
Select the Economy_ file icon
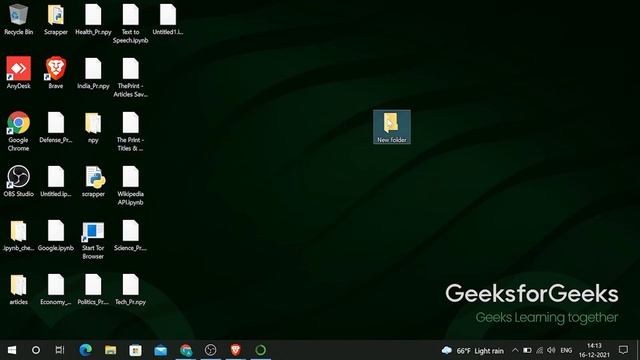point(56,289)
